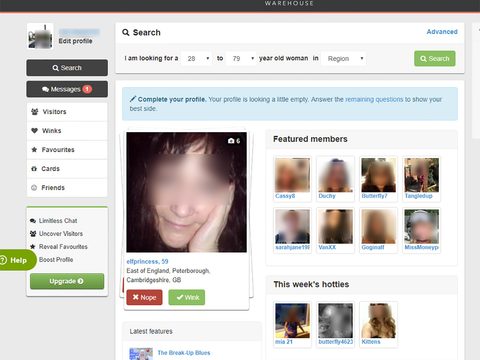The height and width of the screenshot is (360, 480).
Task: Click the green Upgrade button
Action: tap(67, 281)
